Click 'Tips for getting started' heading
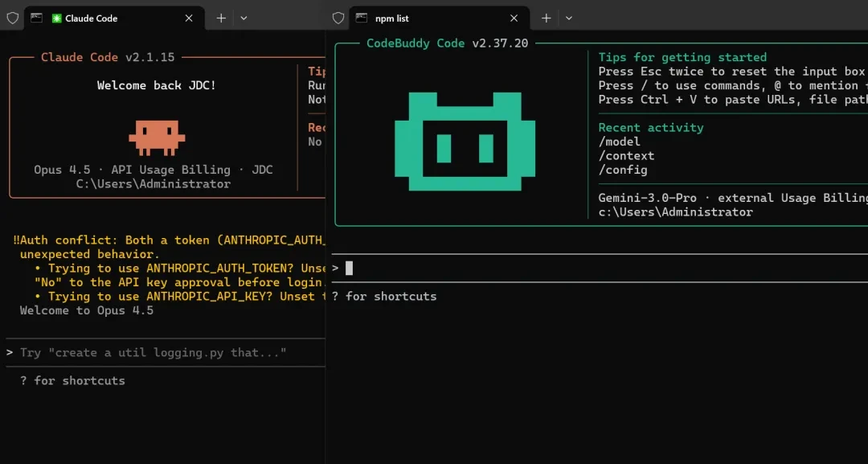Image resolution: width=868 pixels, height=464 pixels. coord(682,57)
